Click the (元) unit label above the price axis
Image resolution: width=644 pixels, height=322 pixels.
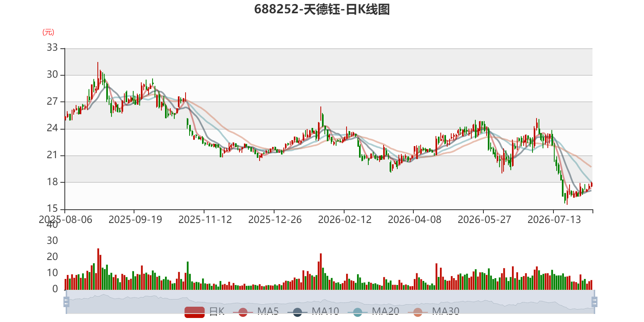(48, 32)
